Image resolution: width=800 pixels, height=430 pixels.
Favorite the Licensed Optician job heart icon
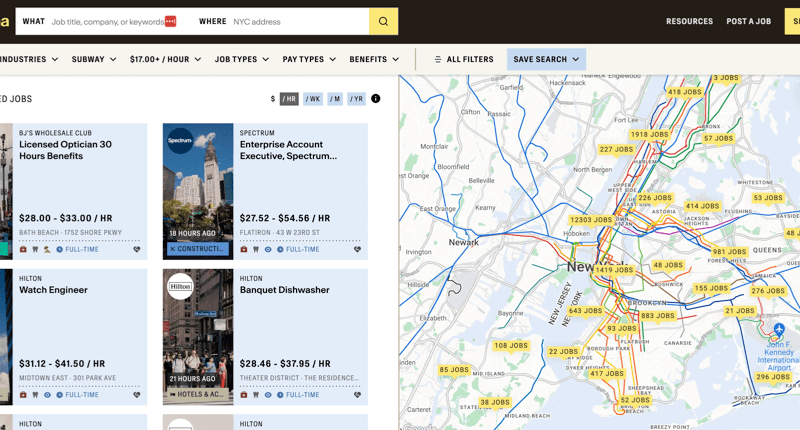click(137, 250)
